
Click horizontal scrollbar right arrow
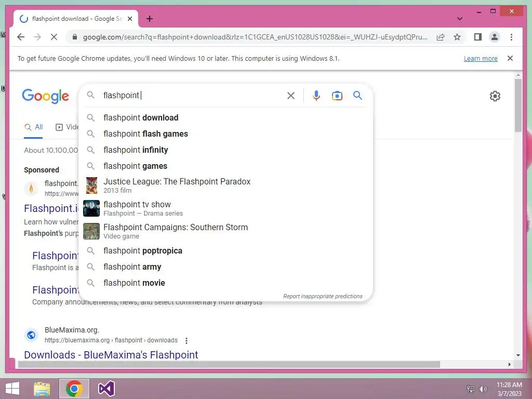[509, 364]
